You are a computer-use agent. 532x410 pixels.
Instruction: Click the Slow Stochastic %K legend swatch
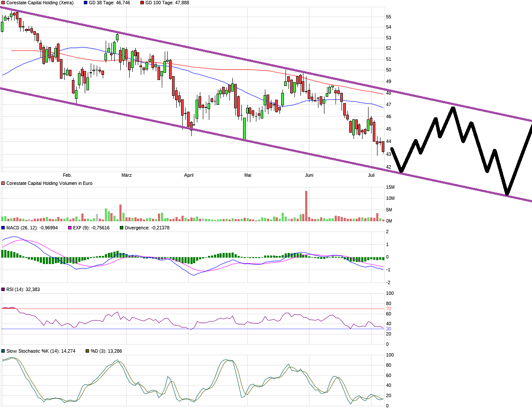[3, 351]
